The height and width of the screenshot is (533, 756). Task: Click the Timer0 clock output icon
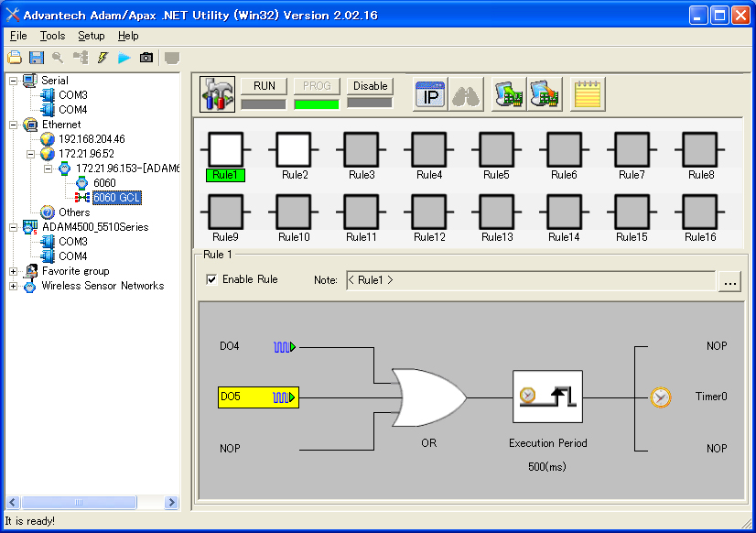[661, 397]
